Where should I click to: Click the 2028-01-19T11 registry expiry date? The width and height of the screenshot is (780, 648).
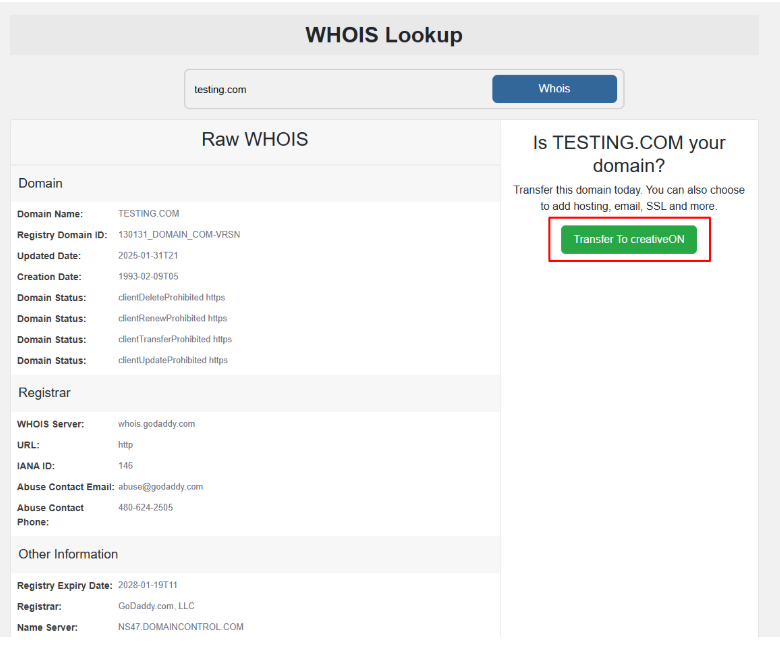click(148, 585)
